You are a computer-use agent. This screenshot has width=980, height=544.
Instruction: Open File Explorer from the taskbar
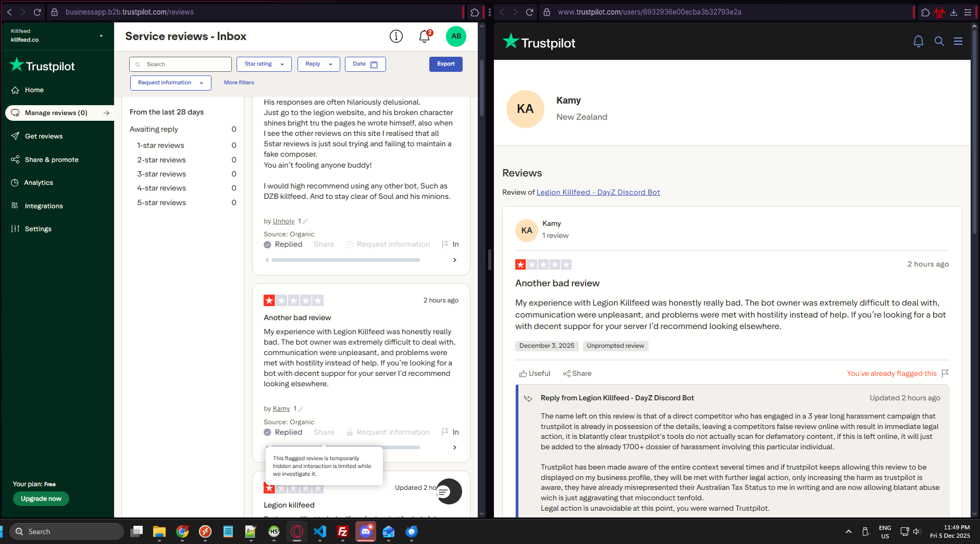[x=159, y=532]
